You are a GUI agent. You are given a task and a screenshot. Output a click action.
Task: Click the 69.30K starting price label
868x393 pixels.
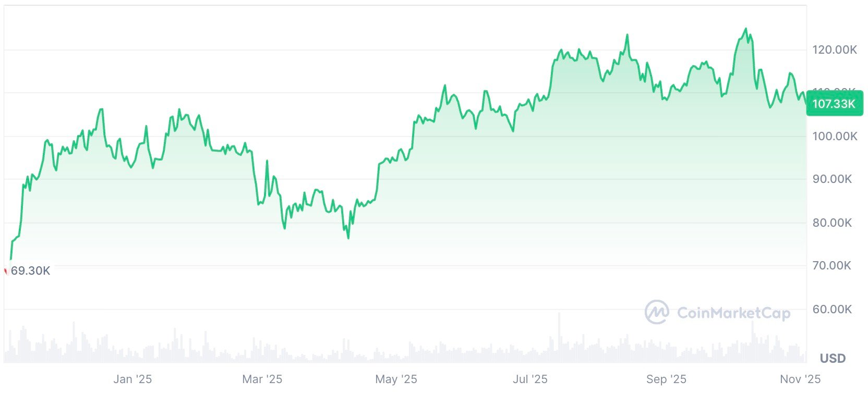[x=31, y=271]
